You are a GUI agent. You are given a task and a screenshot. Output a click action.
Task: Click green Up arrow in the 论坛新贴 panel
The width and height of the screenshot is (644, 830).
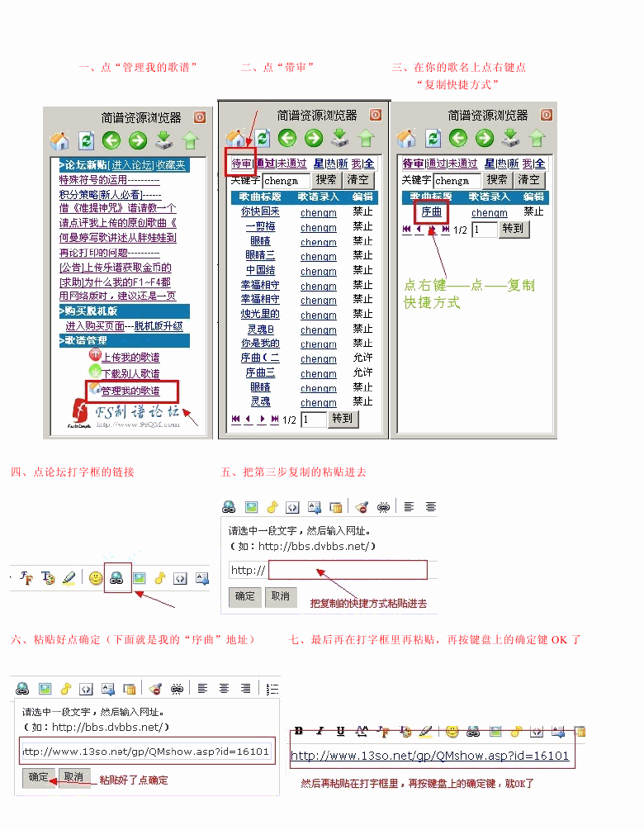[x=191, y=140]
